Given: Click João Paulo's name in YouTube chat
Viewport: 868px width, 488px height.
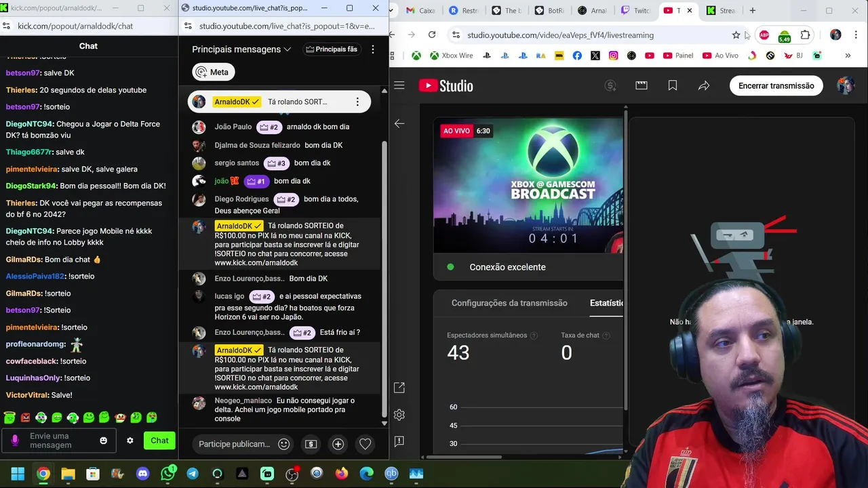Looking at the screenshot, I should [233, 127].
